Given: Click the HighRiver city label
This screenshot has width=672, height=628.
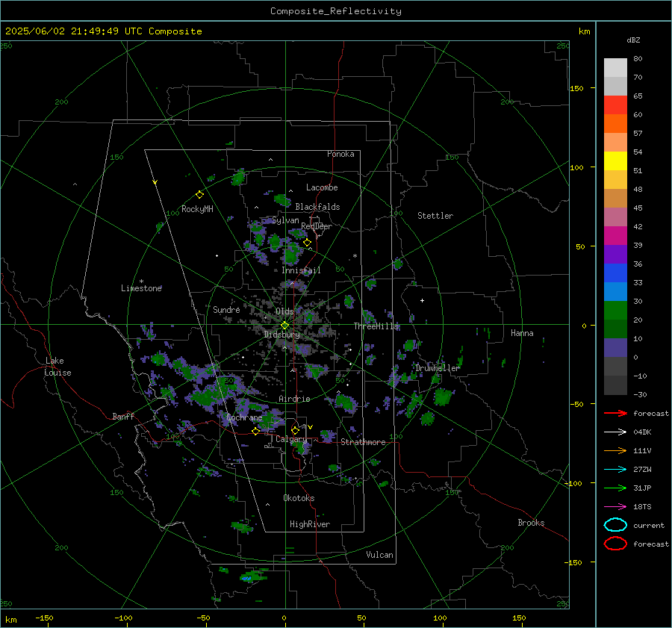Looking at the screenshot, I should coord(310,524).
